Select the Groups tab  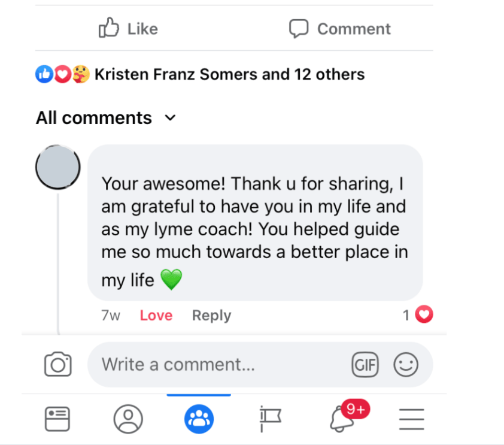[x=199, y=419]
